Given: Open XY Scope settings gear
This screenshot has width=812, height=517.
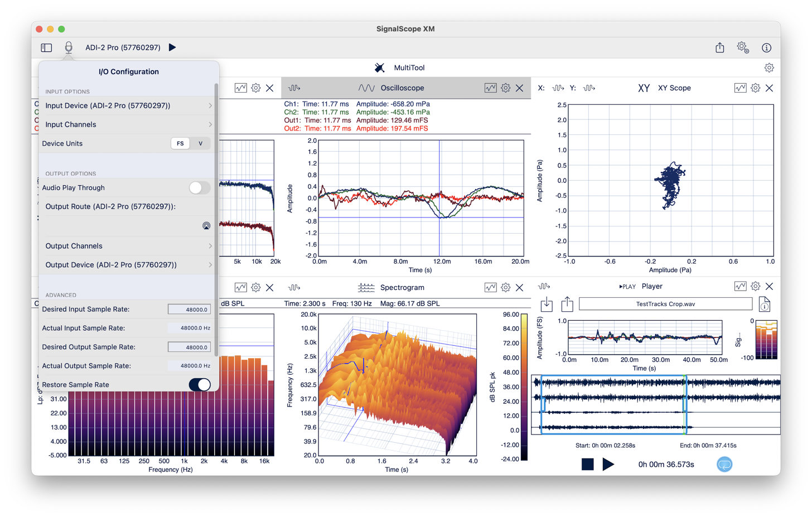Looking at the screenshot, I should [755, 88].
